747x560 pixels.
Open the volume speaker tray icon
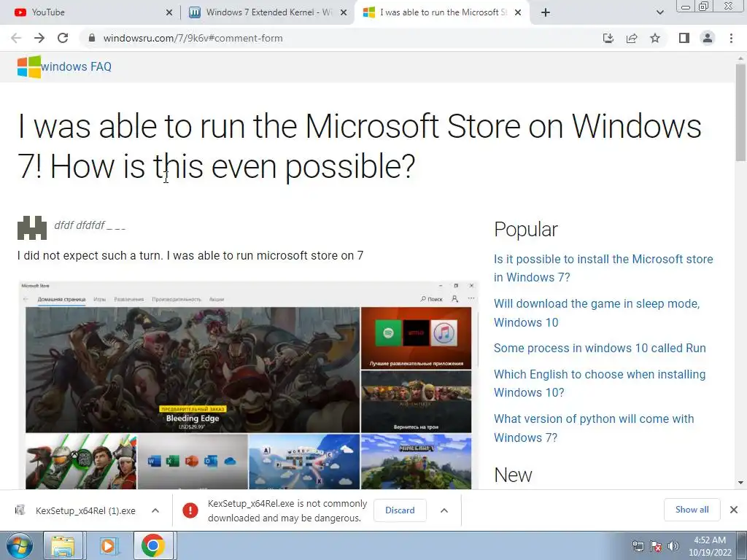673,546
